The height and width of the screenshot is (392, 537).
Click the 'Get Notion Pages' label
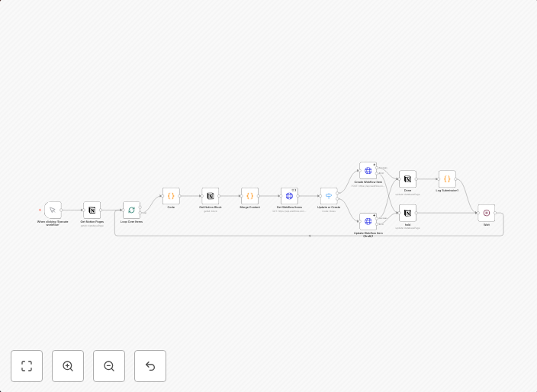[92, 222]
